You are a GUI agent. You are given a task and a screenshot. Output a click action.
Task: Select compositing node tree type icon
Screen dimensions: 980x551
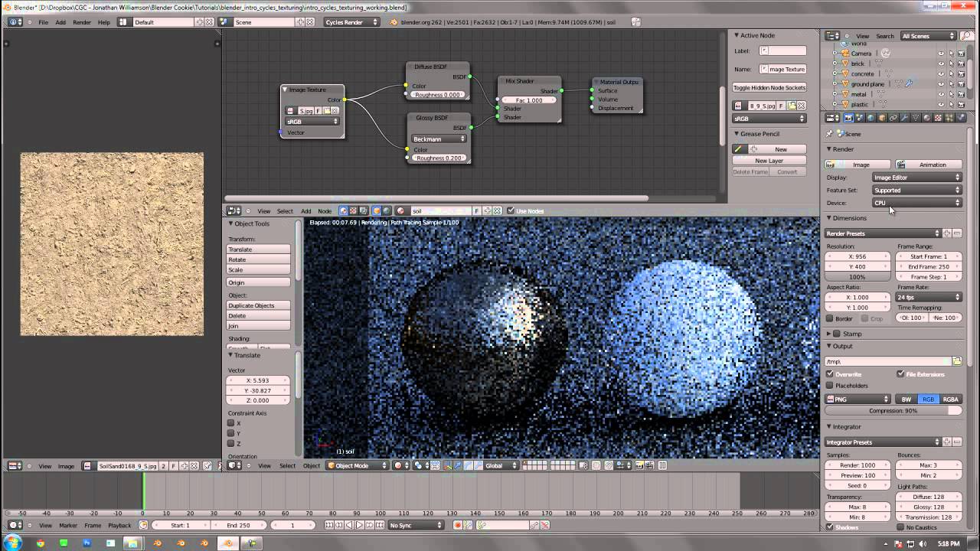click(x=363, y=210)
